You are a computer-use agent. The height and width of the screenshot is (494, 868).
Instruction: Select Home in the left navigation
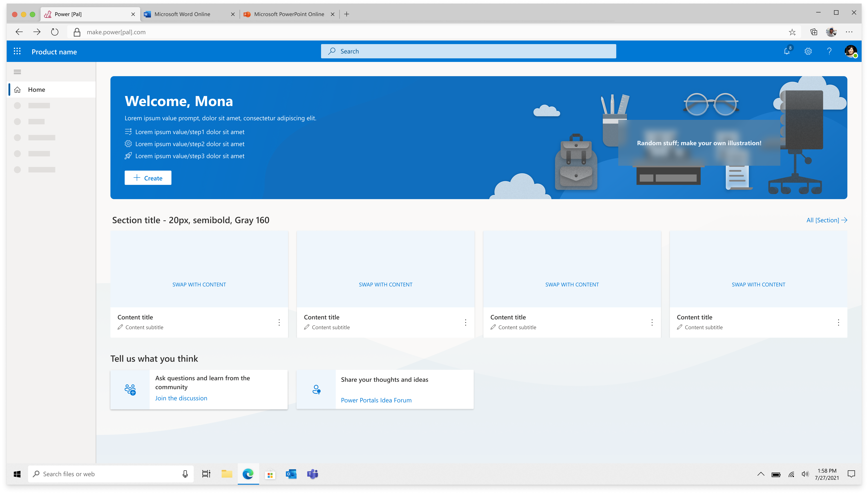tap(37, 90)
